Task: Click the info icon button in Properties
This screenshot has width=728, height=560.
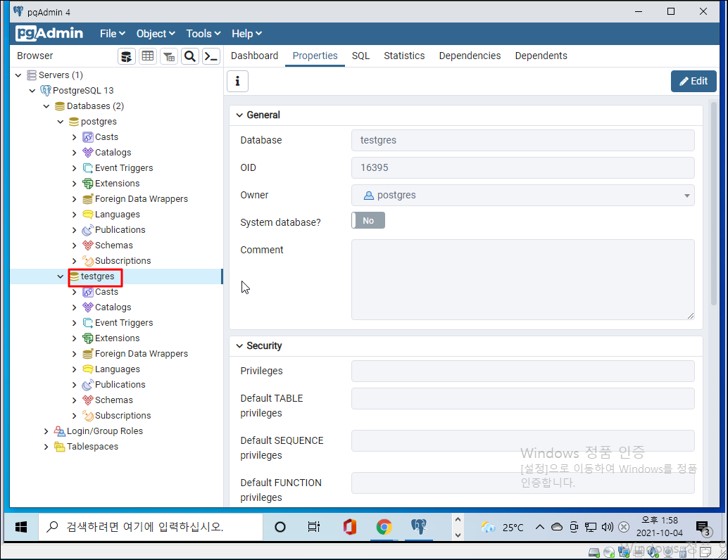Action: [x=237, y=81]
